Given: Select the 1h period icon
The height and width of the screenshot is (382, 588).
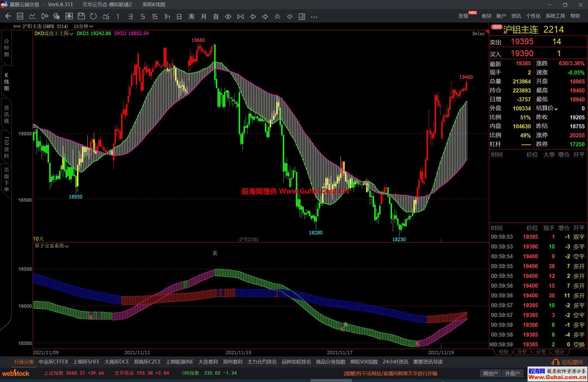Looking at the screenshot, I should (167, 17).
